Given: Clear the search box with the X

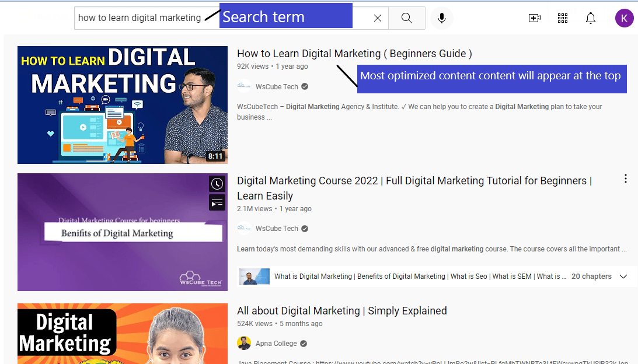Looking at the screenshot, I should tap(377, 18).
